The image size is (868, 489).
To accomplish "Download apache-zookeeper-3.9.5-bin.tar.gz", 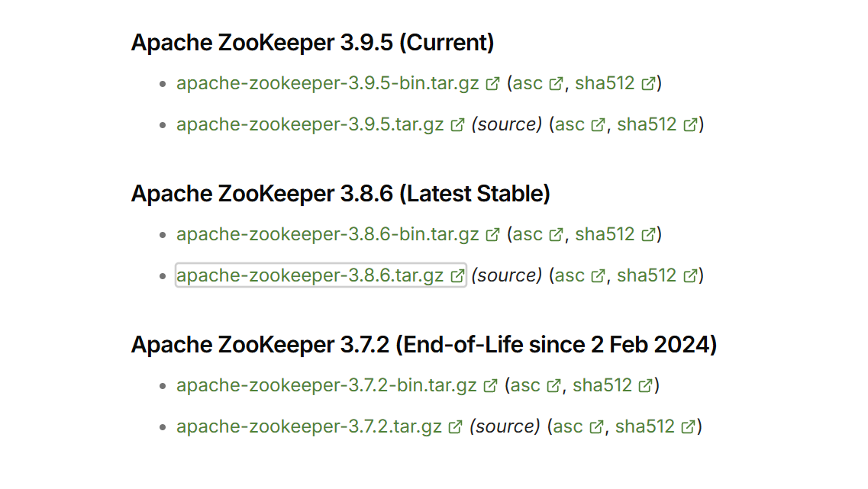I will (328, 83).
